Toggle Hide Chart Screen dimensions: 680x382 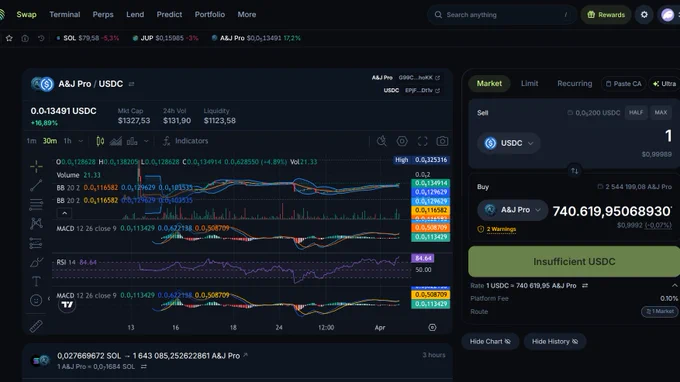490,342
